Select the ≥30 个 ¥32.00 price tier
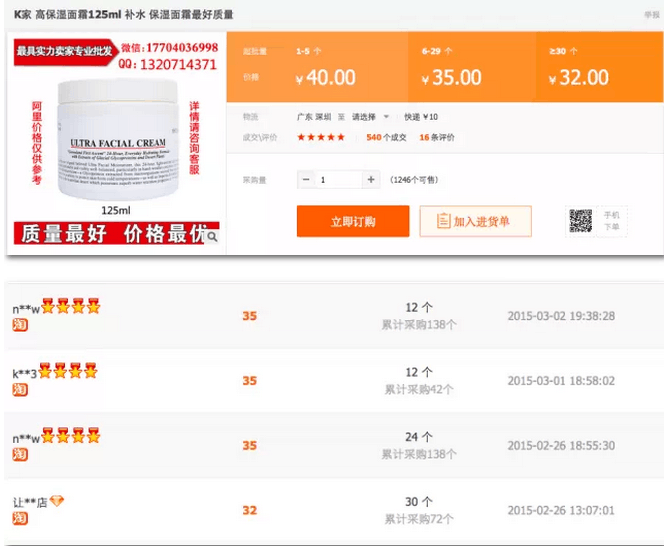This screenshot has height=546, width=664. [x=599, y=67]
